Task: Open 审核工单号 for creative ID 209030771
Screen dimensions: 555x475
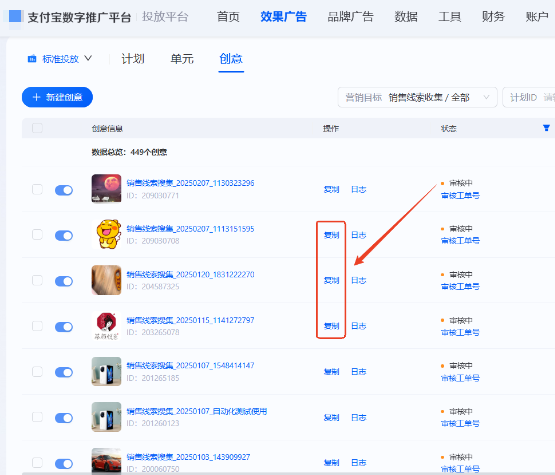Action: coord(460,195)
